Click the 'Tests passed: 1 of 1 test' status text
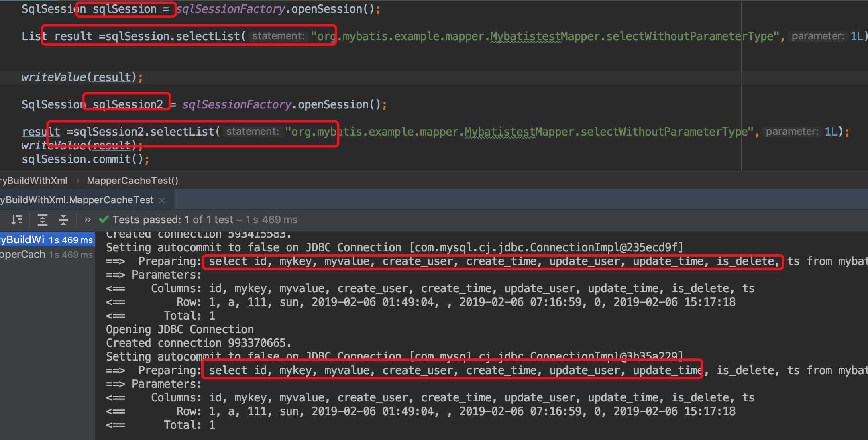The image size is (868, 440). (173, 220)
